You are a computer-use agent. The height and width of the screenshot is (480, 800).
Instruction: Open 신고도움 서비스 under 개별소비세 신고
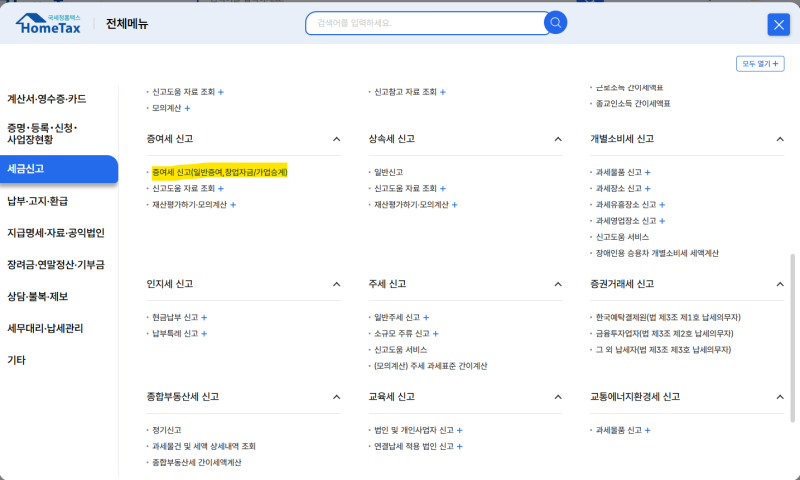click(622, 237)
